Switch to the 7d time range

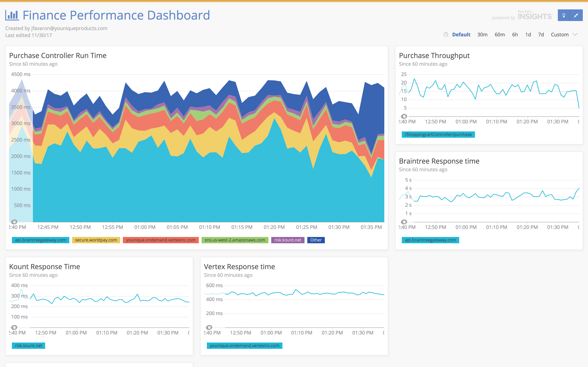541,34
